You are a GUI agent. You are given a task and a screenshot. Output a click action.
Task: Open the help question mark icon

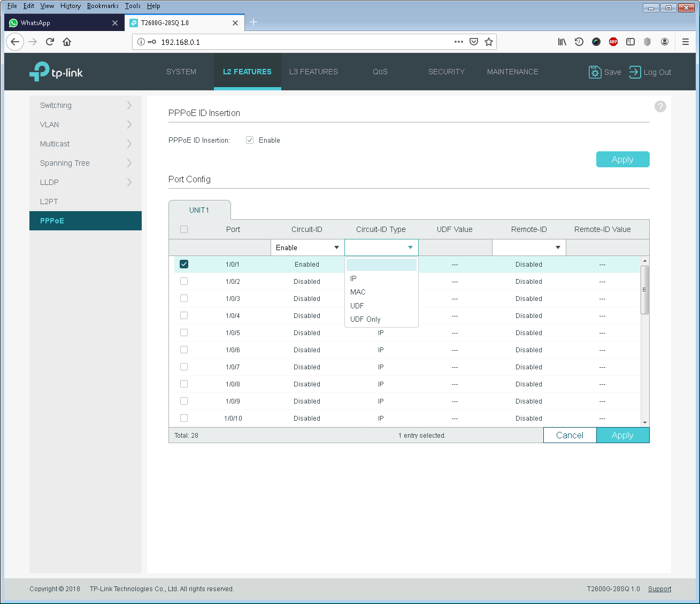coord(660,106)
